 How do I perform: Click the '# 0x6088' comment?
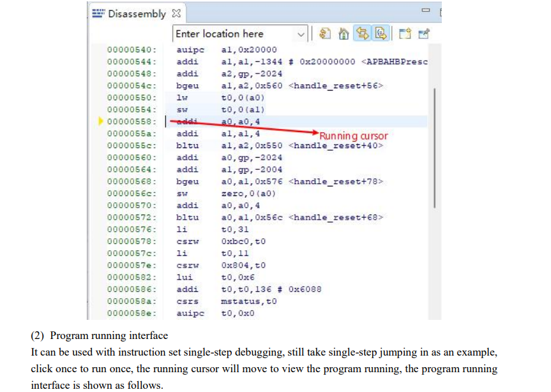pos(299,289)
